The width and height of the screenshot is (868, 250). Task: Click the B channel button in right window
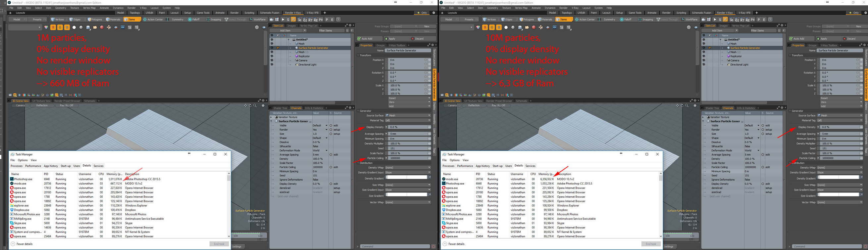(499, 27)
